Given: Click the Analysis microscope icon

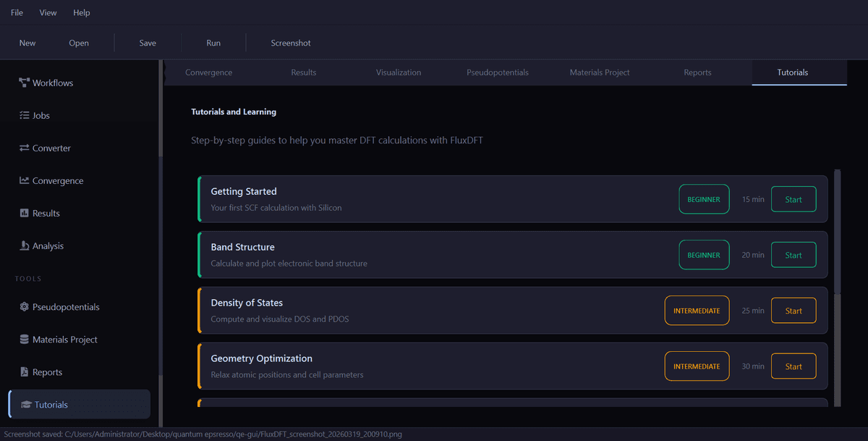Looking at the screenshot, I should [24, 245].
